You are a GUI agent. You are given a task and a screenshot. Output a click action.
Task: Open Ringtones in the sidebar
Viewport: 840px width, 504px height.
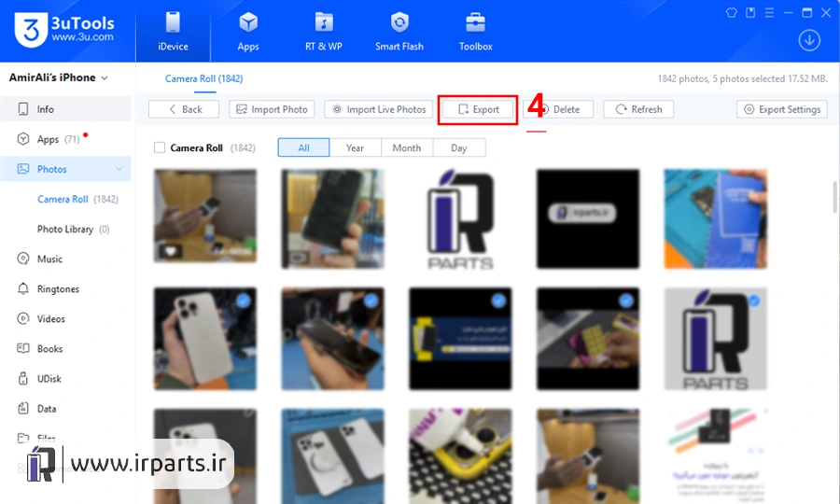pos(65,288)
